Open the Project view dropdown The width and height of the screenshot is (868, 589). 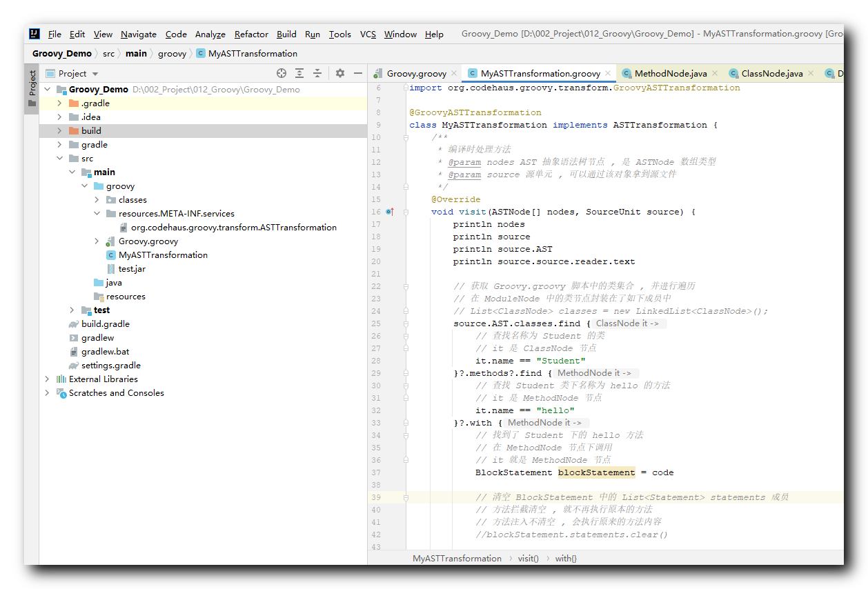click(x=72, y=73)
